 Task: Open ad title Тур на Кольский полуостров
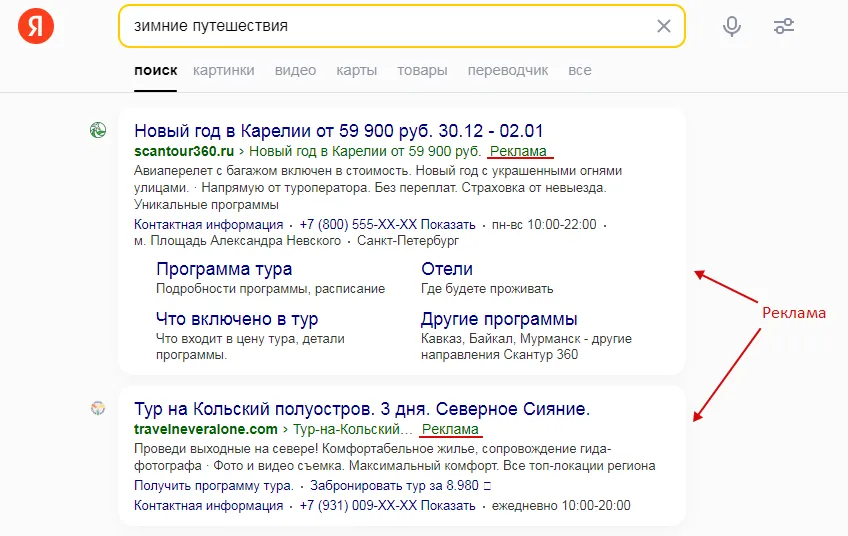pos(362,409)
